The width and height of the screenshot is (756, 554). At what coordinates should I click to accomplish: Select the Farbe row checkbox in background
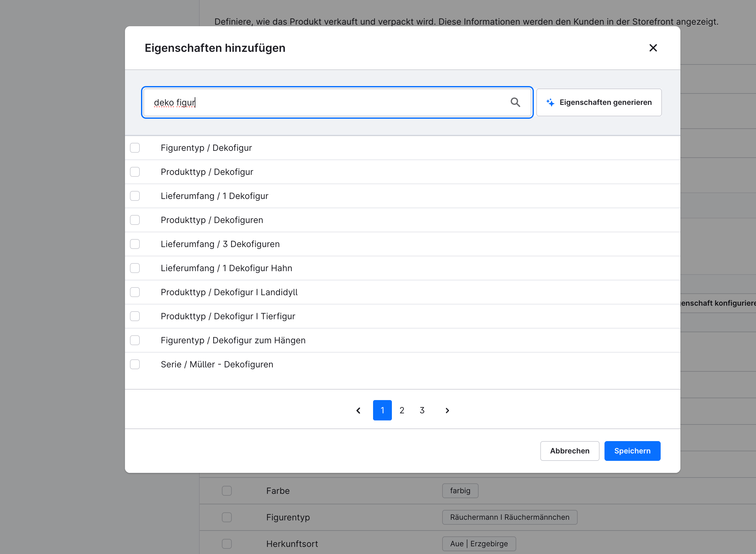pyautogui.click(x=227, y=491)
